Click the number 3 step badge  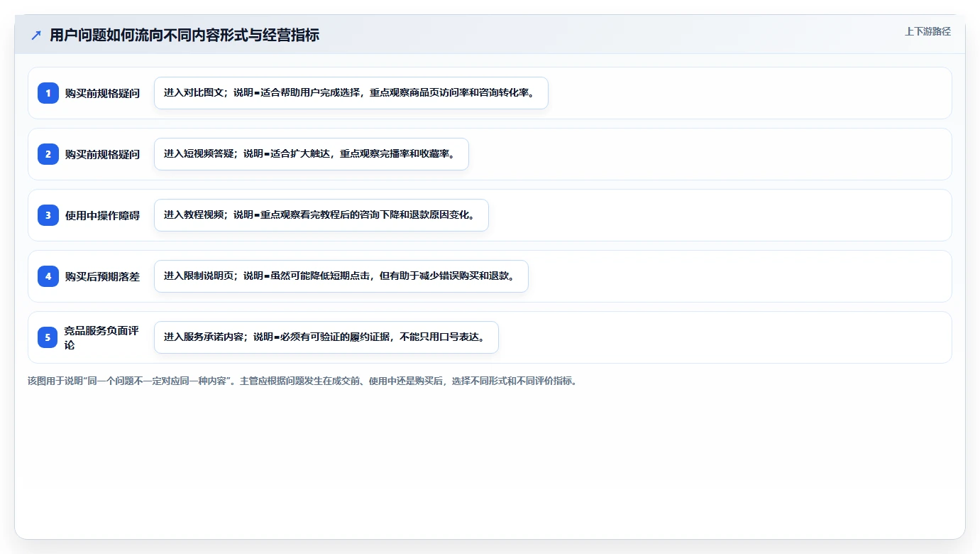point(48,215)
